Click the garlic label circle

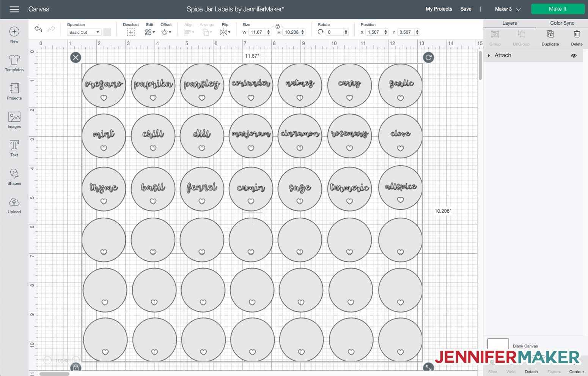[x=400, y=86]
